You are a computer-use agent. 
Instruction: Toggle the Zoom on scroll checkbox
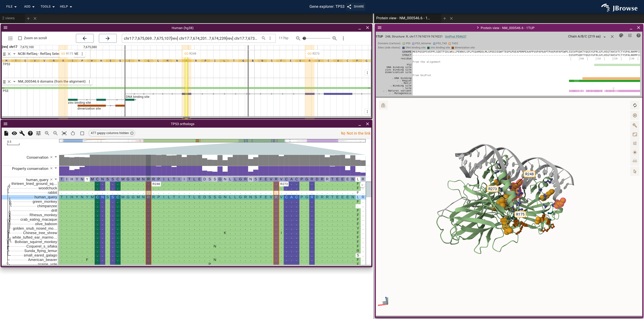[20, 38]
